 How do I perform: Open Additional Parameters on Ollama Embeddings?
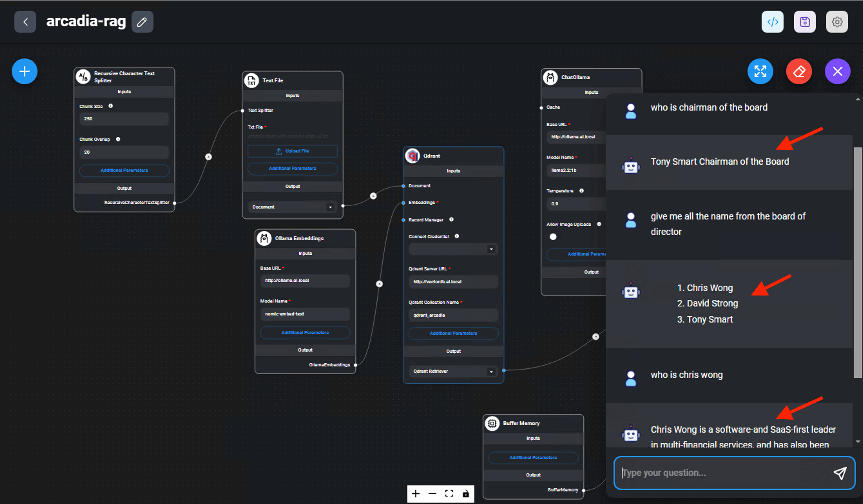305,333
